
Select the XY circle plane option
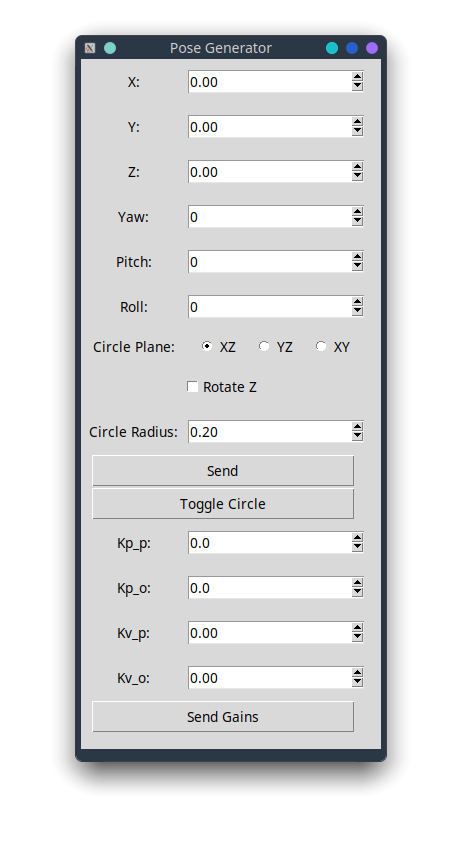[x=321, y=346]
